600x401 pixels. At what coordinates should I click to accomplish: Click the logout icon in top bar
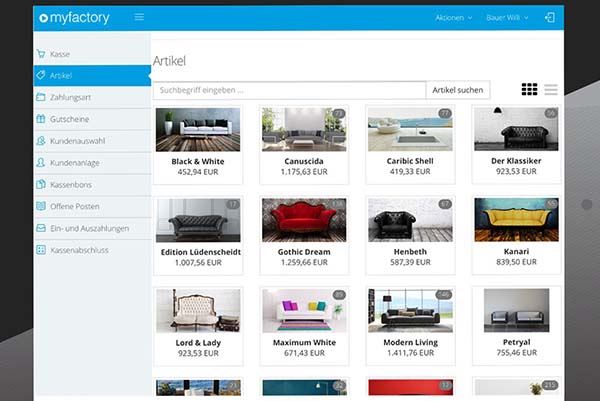tap(549, 18)
